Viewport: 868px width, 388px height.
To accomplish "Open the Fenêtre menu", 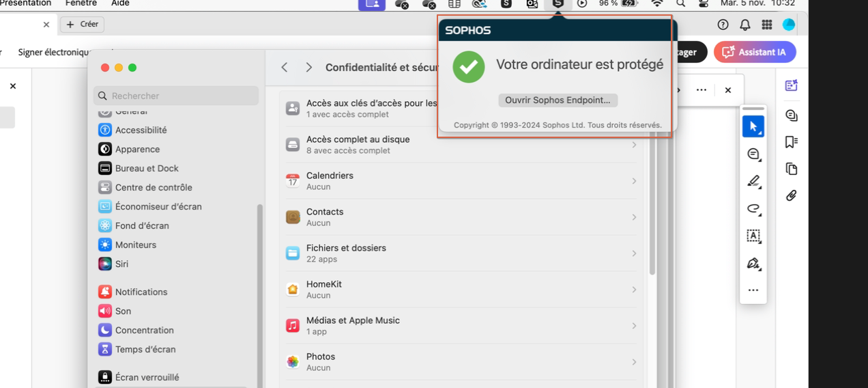I will (x=81, y=3).
